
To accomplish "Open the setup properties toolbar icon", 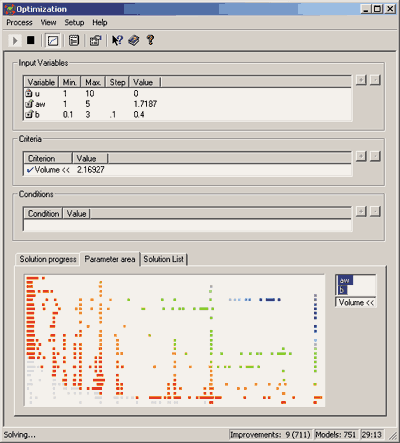I will click(x=95, y=41).
